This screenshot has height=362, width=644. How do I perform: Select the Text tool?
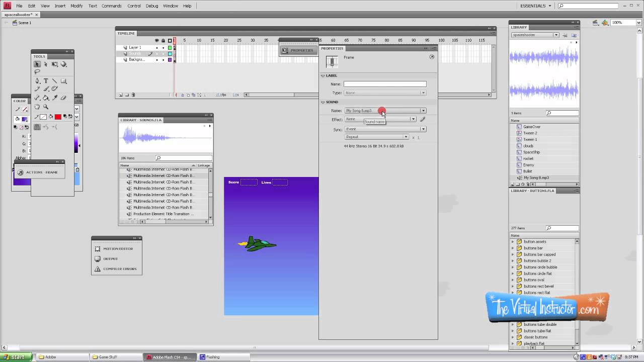[46, 80]
